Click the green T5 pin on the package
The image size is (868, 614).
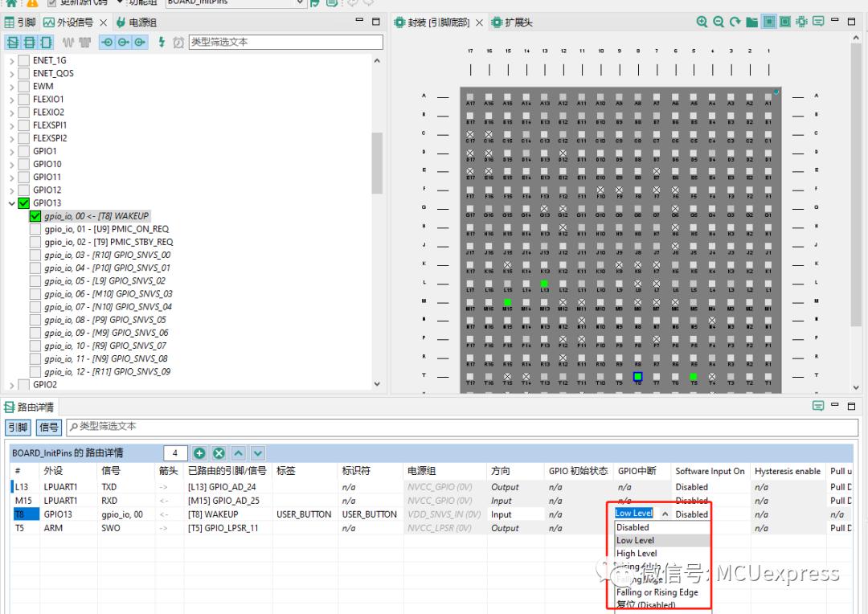point(693,376)
